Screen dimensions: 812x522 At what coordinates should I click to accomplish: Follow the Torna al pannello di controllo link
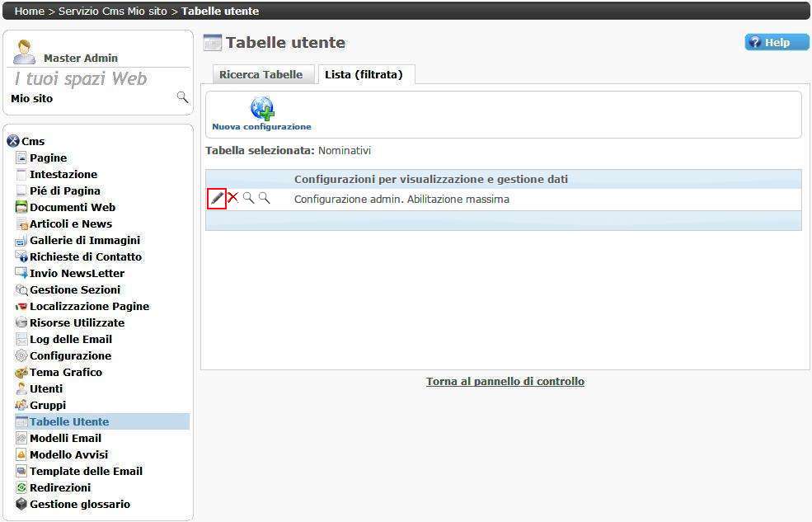(505, 382)
